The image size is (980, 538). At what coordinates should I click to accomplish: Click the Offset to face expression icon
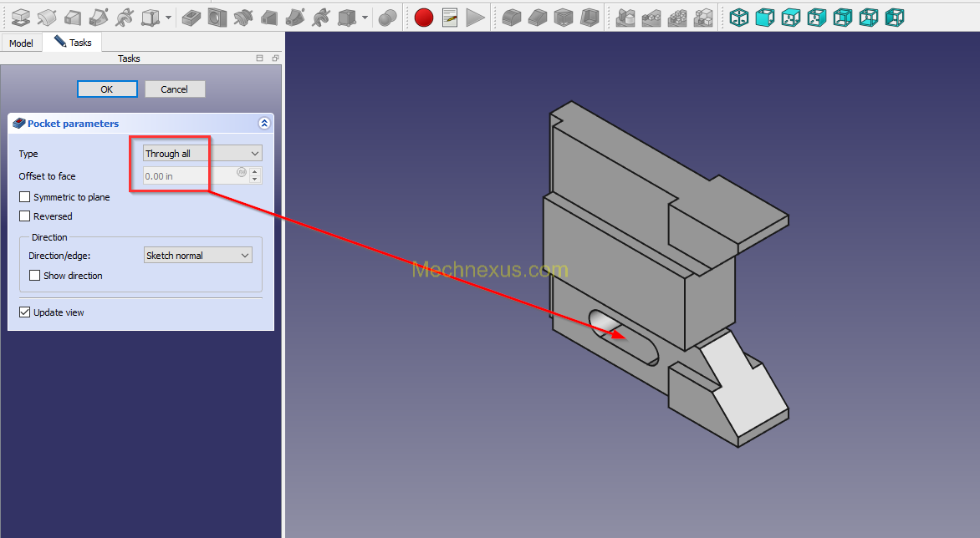click(242, 172)
